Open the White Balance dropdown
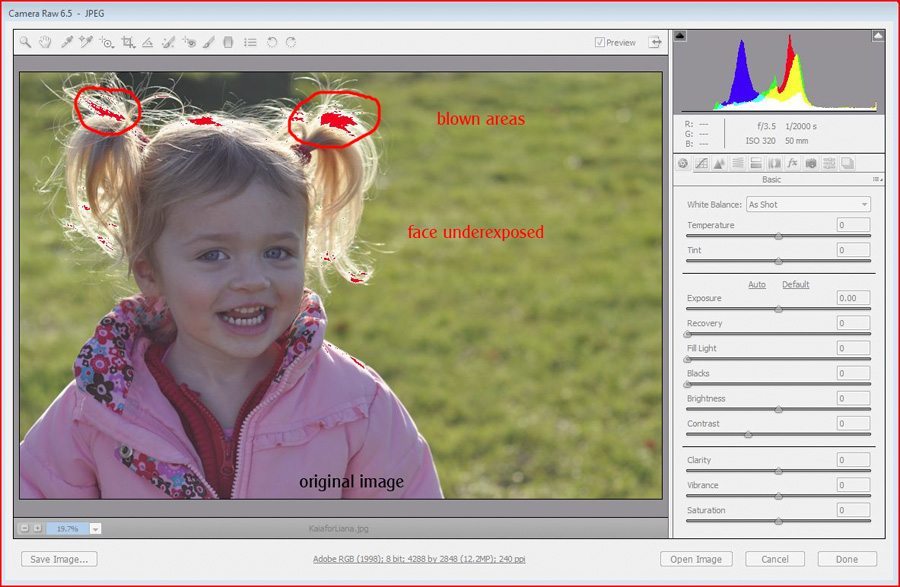Image resolution: width=900 pixels, height=587 pixels. point(809,204)
